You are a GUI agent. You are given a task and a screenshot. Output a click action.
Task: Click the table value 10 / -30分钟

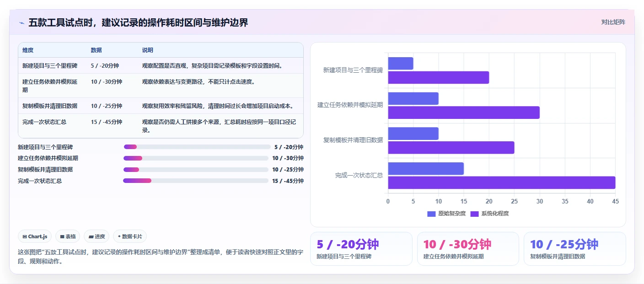[107, 82]
